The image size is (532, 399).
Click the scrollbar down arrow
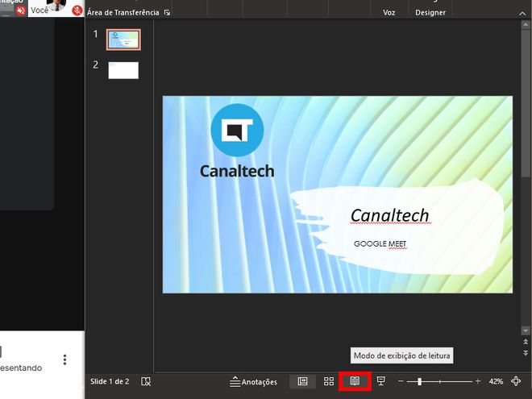pyautogui.click(x=526, y=330)
